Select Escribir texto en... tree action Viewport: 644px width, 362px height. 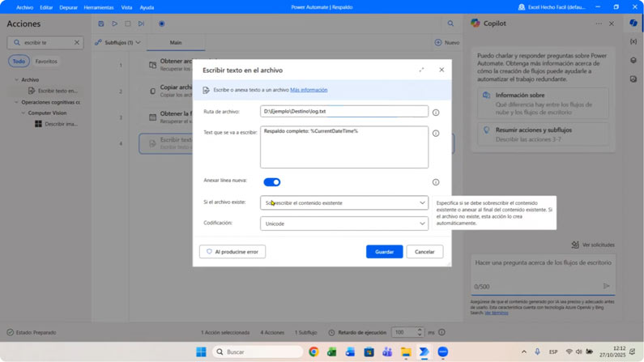pos(53,91)
